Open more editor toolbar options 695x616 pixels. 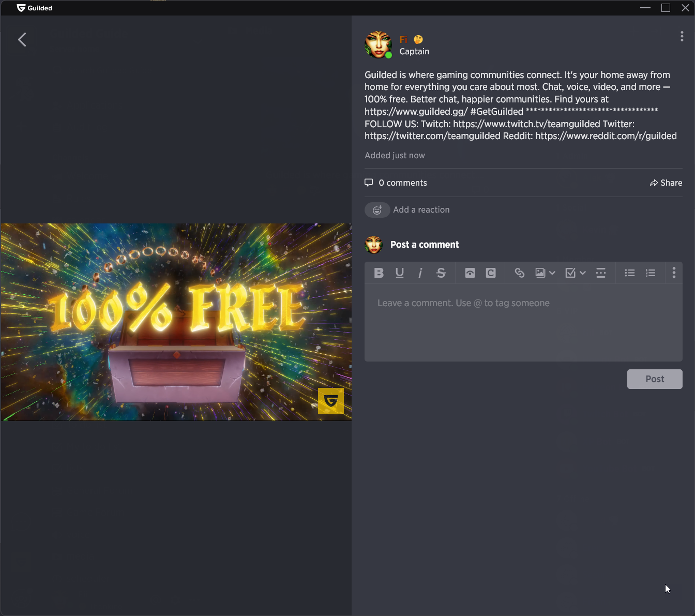coord(673,273)
